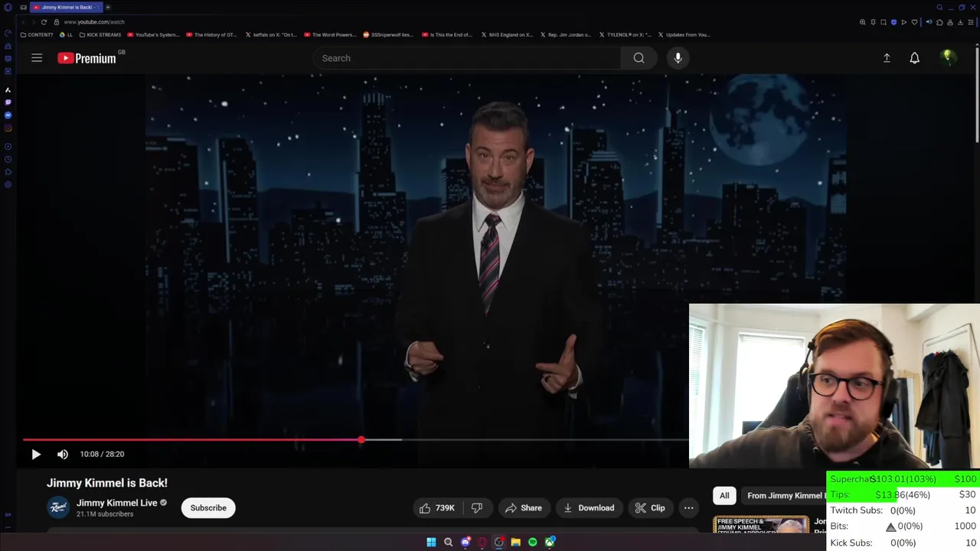Start voice search with microphone
The height and width of the screenshot is (551, 980).
point(678,58)
